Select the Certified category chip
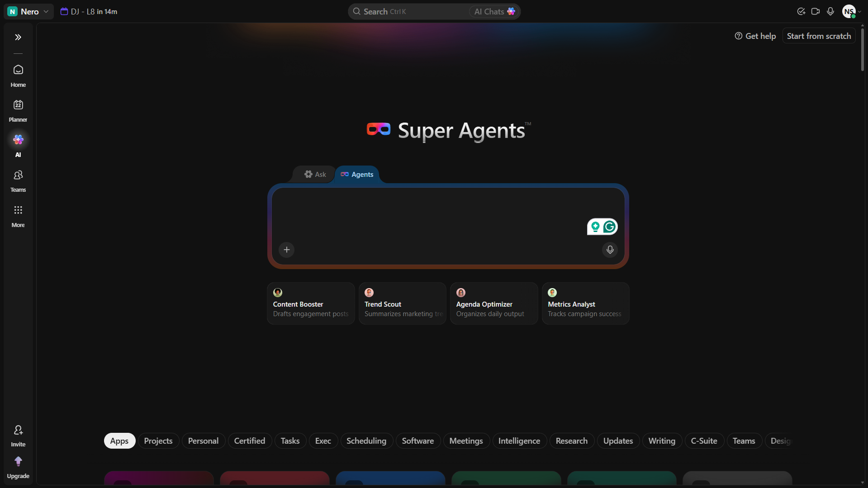This screenshot has width=868, height=488. coord(250,441)
